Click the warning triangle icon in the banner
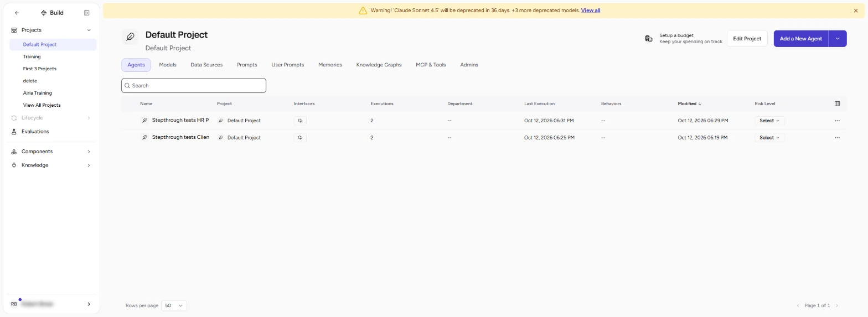 pyautogui.click(x=363, y=11)
